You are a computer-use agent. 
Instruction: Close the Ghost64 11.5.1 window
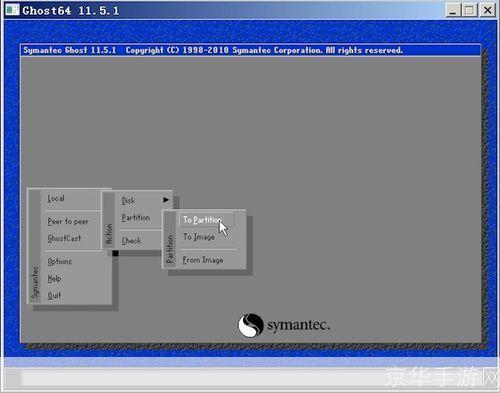487,10
